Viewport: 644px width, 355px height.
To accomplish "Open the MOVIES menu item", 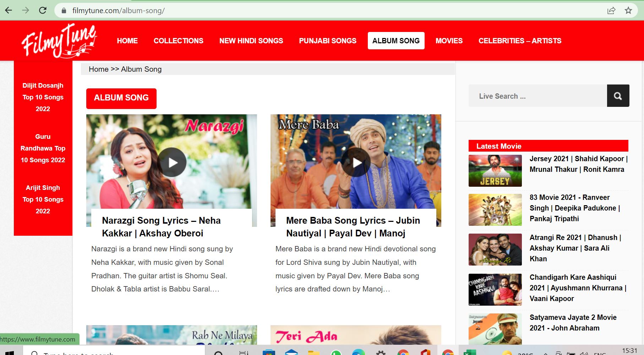I will (x=449, y=41).
